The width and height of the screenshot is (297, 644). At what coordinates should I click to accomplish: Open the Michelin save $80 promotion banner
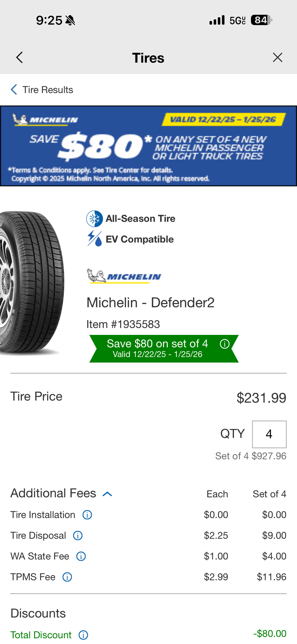pos(148,146)
